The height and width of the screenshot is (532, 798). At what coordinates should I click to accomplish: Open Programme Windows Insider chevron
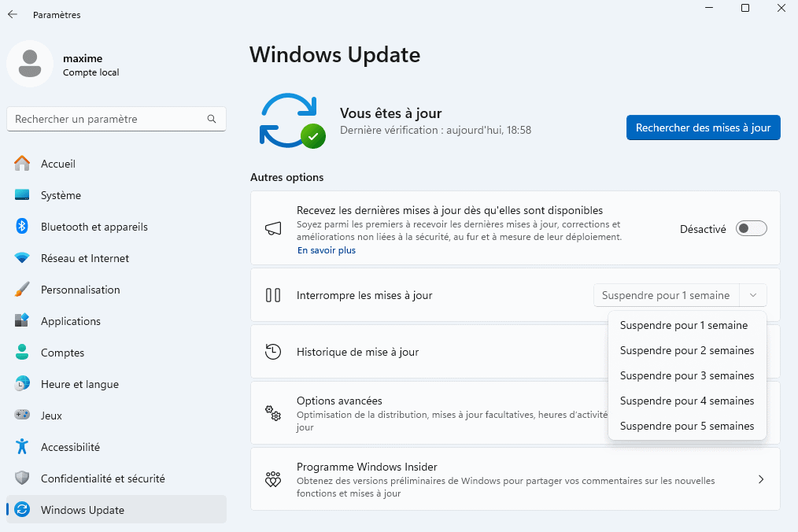point(761,479)
